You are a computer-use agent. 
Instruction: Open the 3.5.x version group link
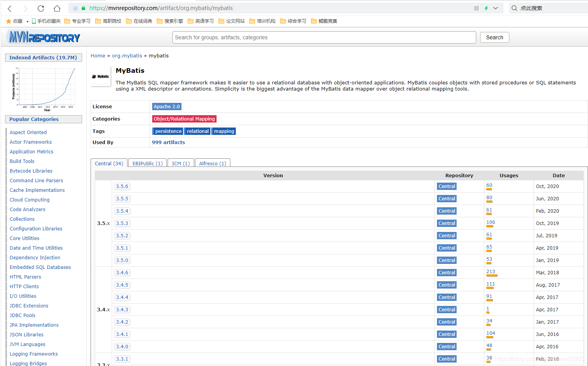point(103,223)
